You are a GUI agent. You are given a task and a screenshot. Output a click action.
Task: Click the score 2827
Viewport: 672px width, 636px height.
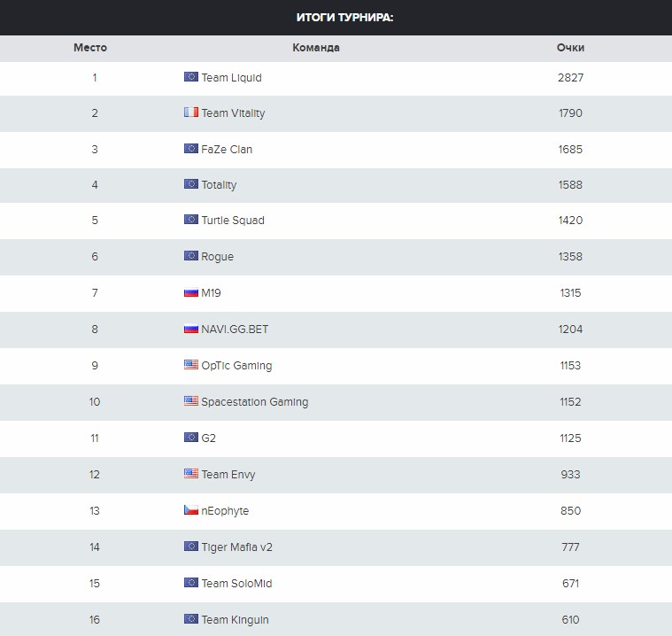click(x=570, y=78)
